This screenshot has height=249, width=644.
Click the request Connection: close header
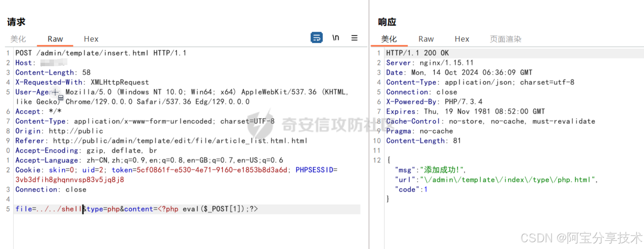[x=51, y=190]
